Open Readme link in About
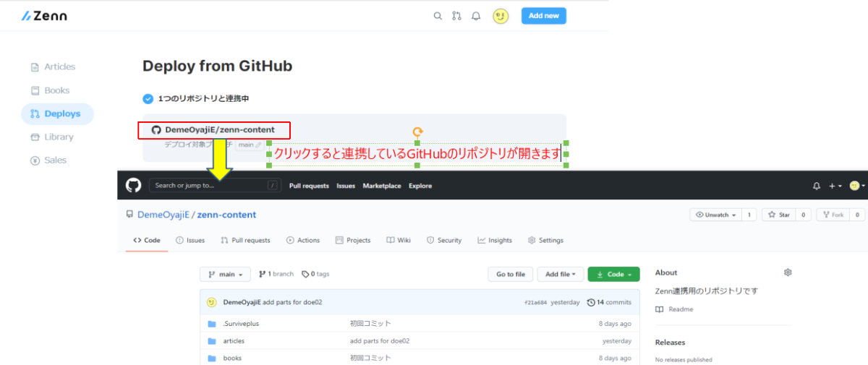The height and width of the screenshot is (365, 868). pyautogui.click(x=674, y=309)
